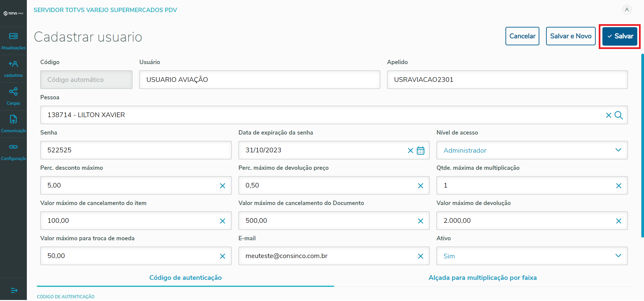Open Comunicações in the sidebar

click(x=13, y=124)
